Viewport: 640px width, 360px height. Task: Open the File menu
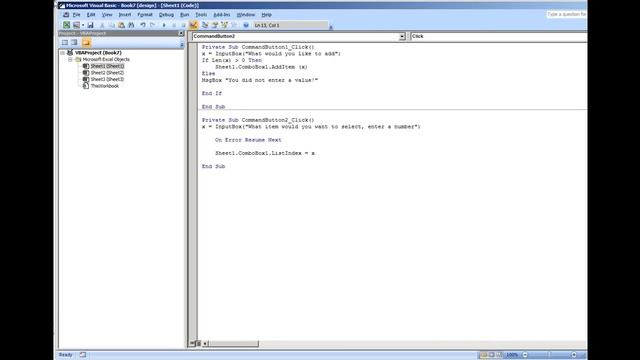click(x=76, y=15)
